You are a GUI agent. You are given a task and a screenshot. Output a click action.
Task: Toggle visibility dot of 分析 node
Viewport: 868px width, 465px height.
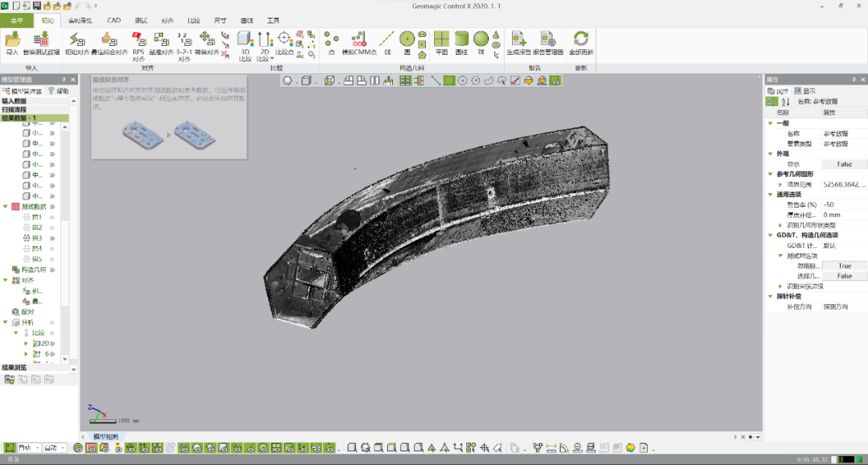52,323
